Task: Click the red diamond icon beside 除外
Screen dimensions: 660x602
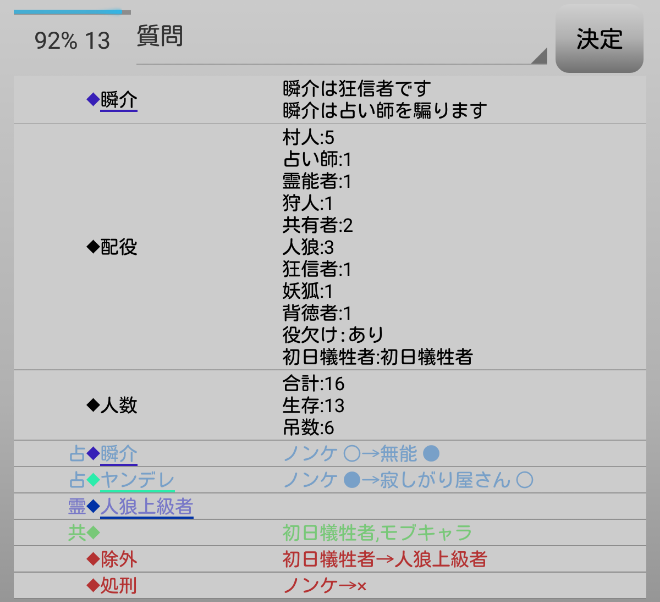Action: click(94, 559)
